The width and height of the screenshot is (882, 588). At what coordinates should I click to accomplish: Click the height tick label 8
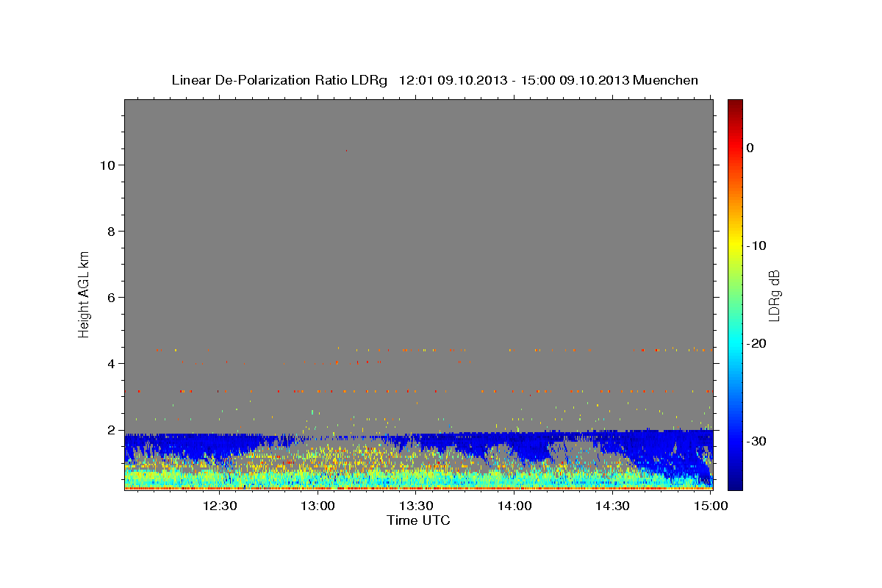[x=112, y=231]
